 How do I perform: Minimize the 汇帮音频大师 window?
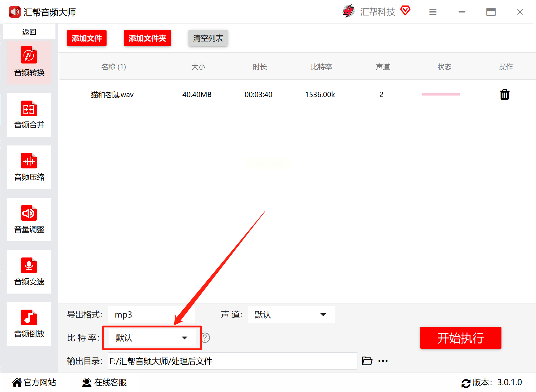(x=462, y=12)
